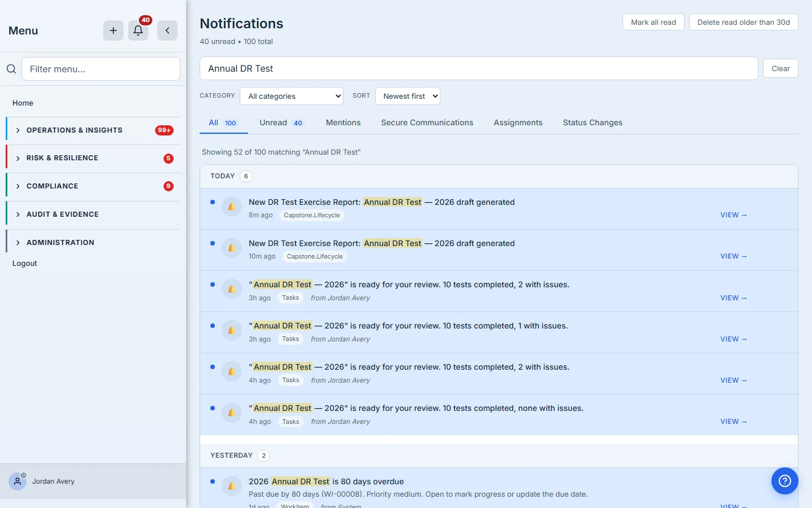Click unread dot of the none with issues notification
The height and width of the screenshot is (508, 812).
point(213,408)
